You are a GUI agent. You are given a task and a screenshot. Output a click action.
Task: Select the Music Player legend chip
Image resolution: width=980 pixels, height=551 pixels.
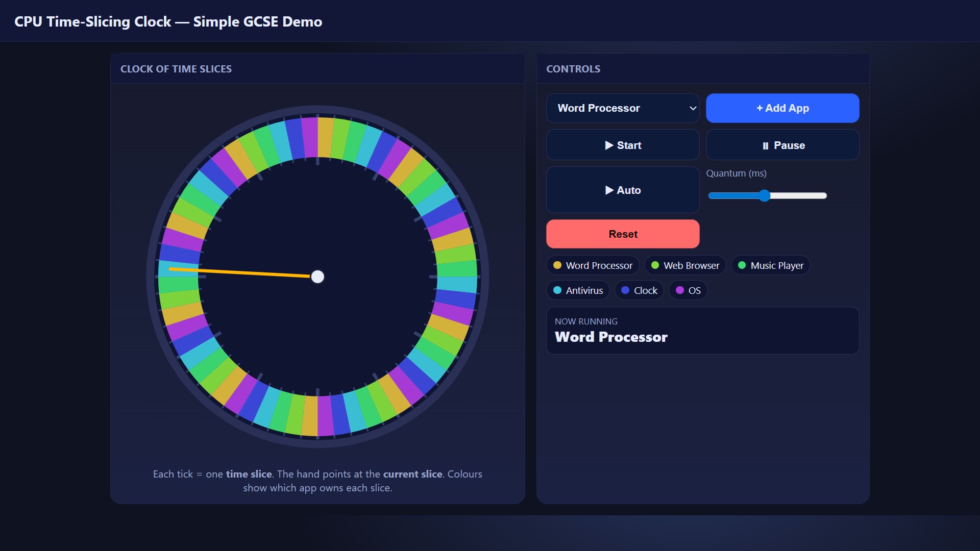point(770,265)
